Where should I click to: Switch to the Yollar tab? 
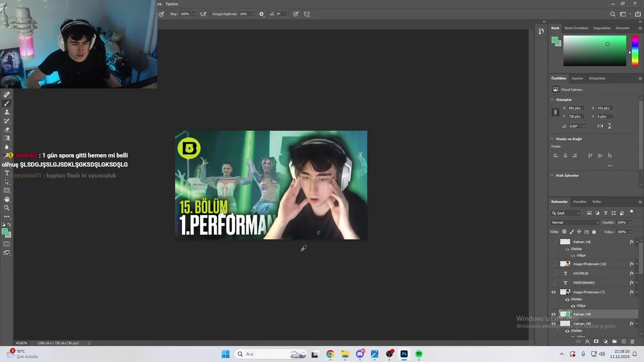pos(596,202)
